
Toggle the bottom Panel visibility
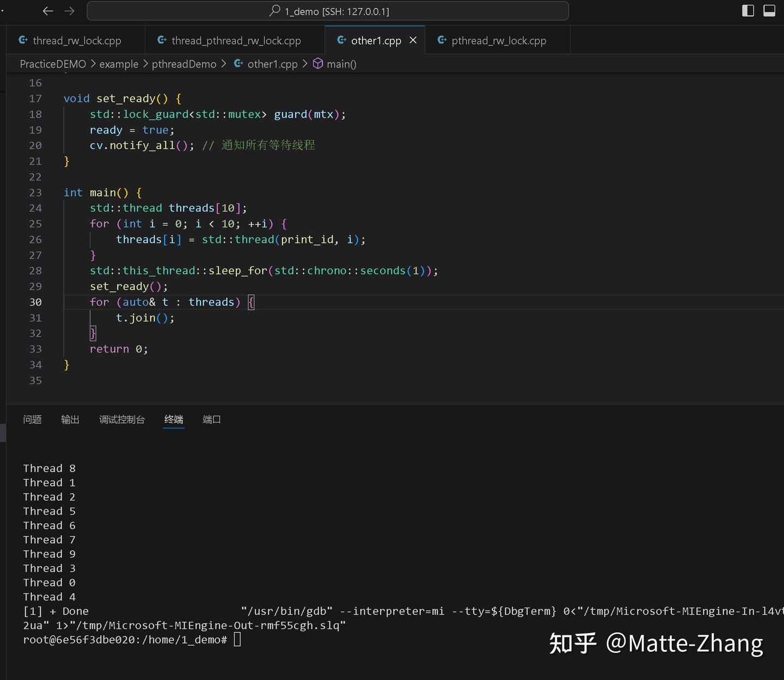pyautogui.click(x=769, y=10)
